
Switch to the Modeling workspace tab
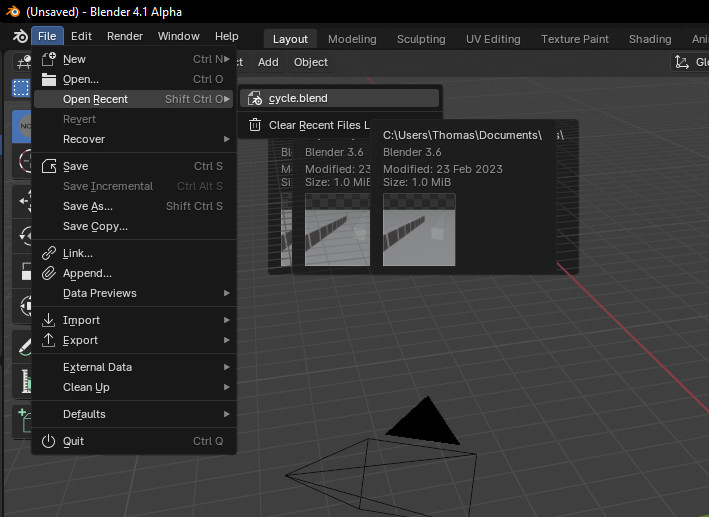coord(352,39)
